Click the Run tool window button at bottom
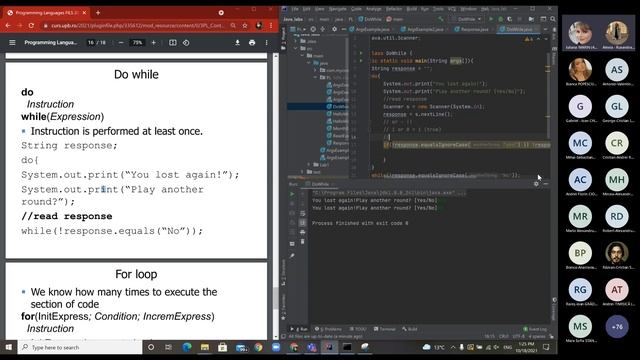This screenshot has width=640, height=360. (x=299, y=329)
